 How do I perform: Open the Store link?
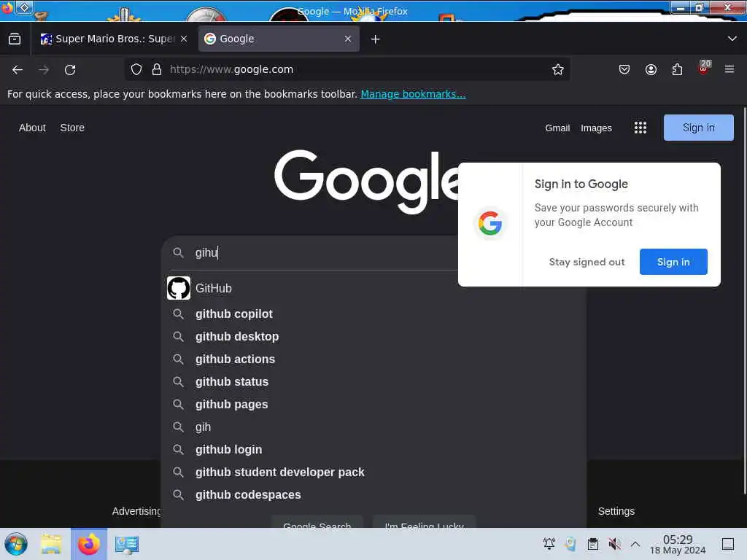pos(72,128)
